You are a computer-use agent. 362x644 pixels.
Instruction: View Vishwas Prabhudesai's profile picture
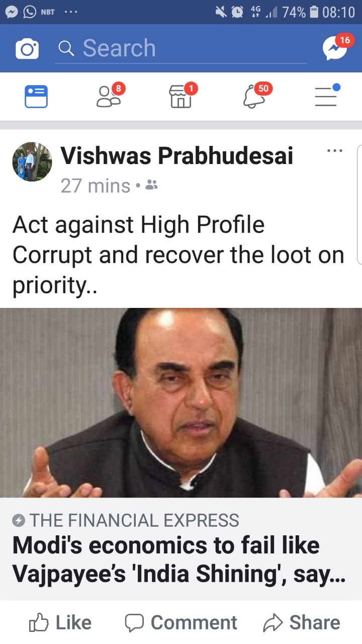32,162
